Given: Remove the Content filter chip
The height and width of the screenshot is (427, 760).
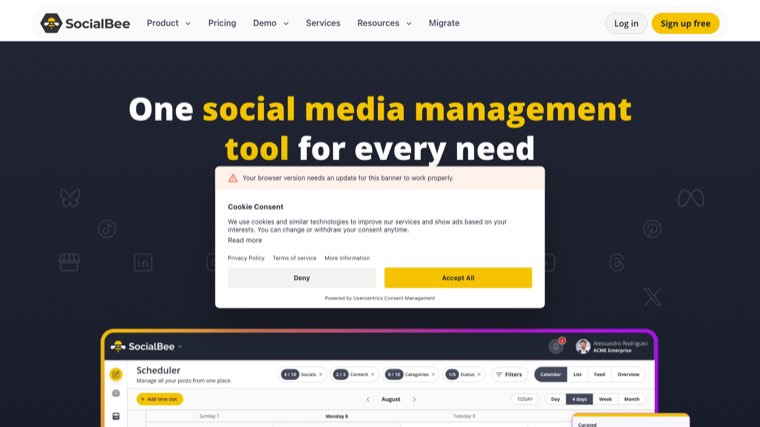Looking at the screenshot, I should (373, 375).
